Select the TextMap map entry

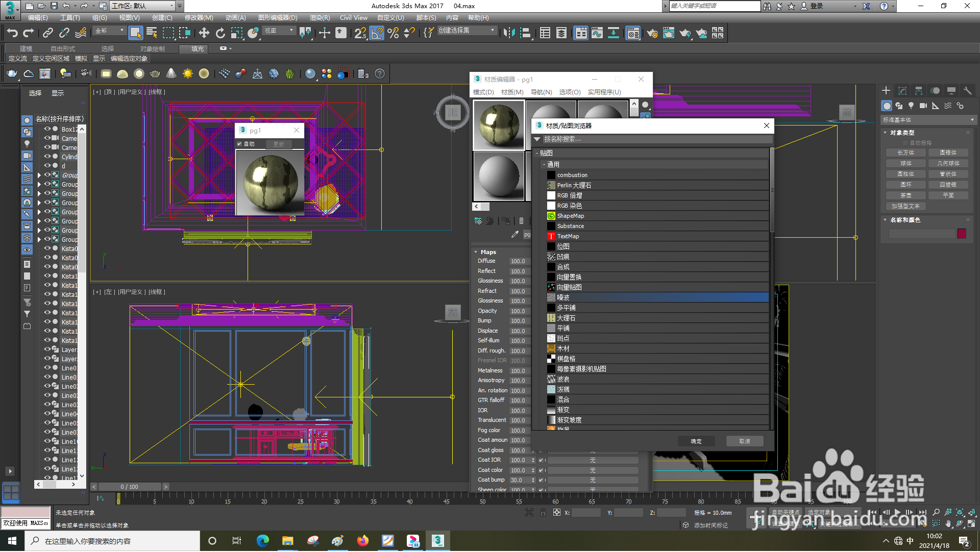[657, 236]
